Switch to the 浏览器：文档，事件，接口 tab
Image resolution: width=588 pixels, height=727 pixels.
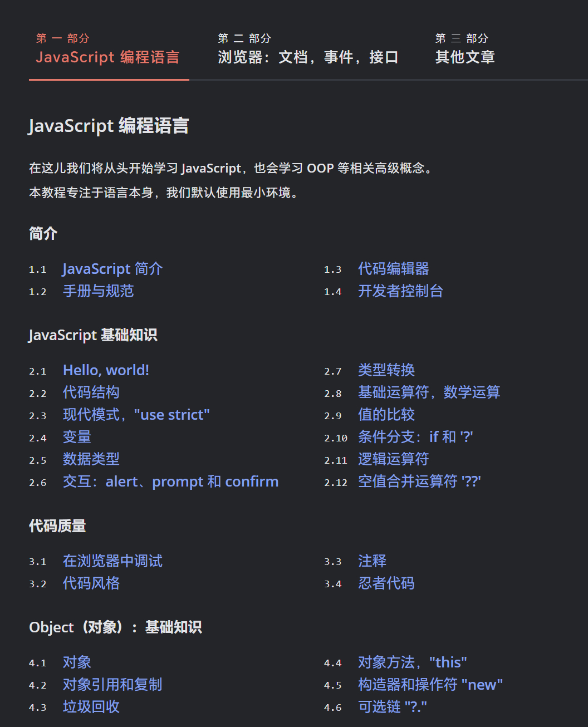(308, 48)
